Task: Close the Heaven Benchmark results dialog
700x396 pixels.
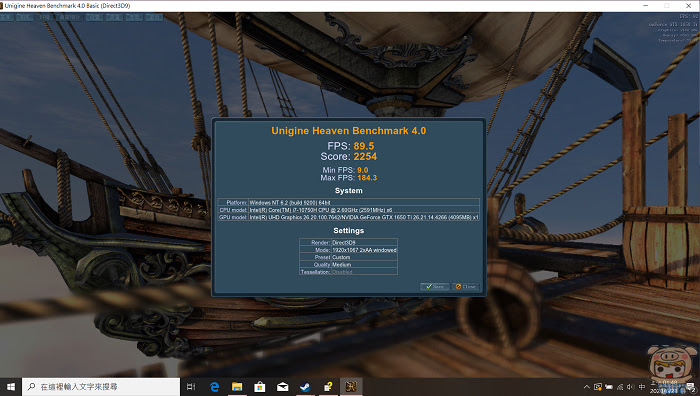Action: coord(466,287)
